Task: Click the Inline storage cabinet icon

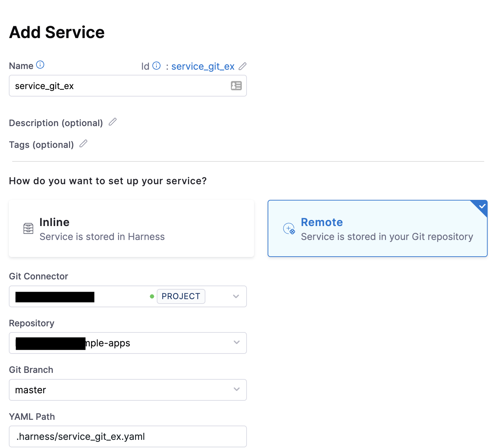Action: click(28, 228)
